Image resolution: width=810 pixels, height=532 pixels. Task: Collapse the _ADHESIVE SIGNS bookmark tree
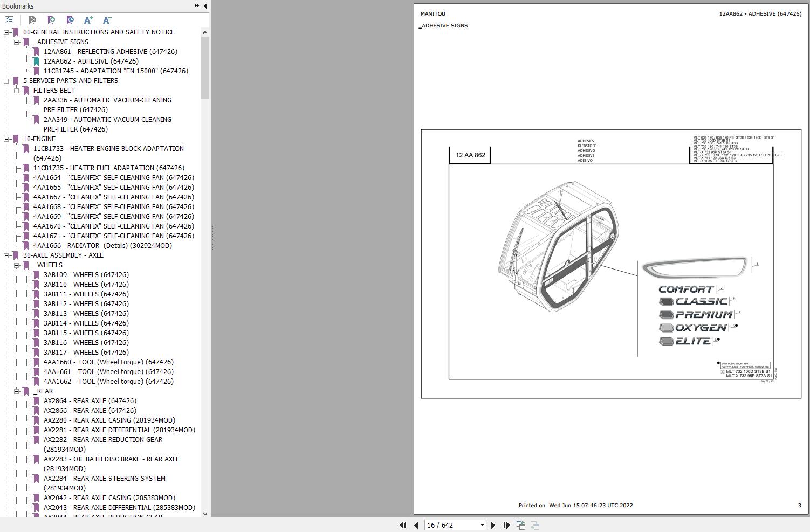(17, 42)
